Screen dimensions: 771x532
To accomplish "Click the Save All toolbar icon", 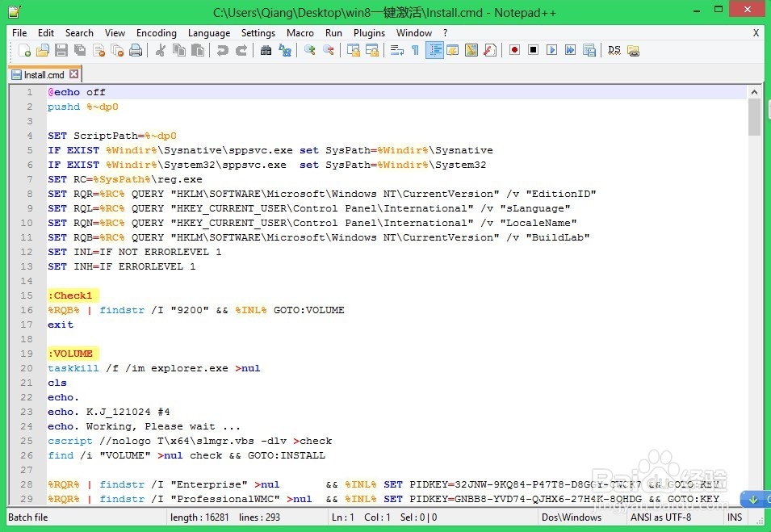I will click(x=80, y=50).
